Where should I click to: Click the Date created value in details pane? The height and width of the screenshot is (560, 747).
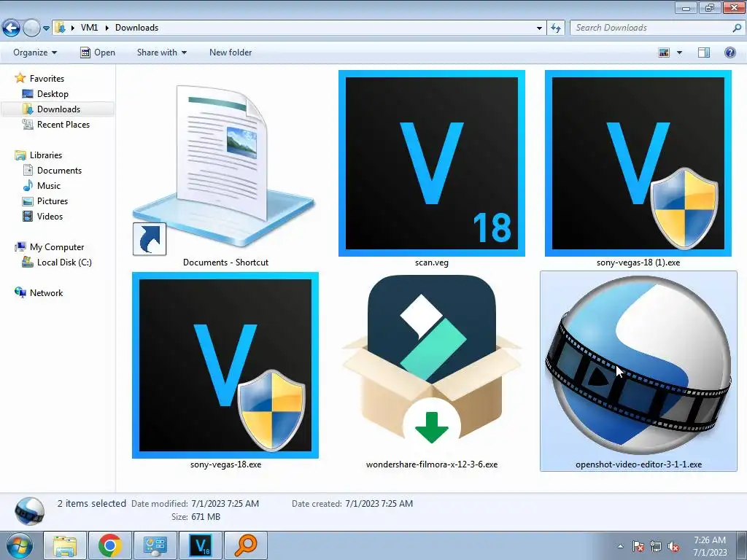coord(379,503)
